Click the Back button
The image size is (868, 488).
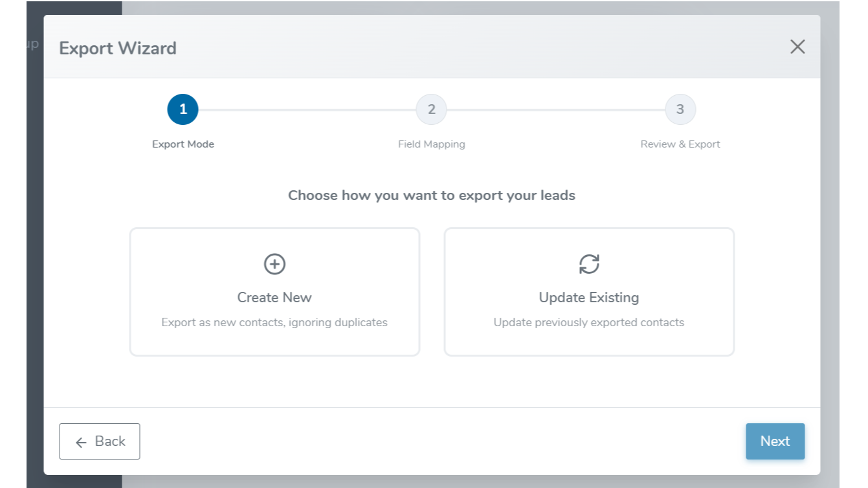pos(99,441)
